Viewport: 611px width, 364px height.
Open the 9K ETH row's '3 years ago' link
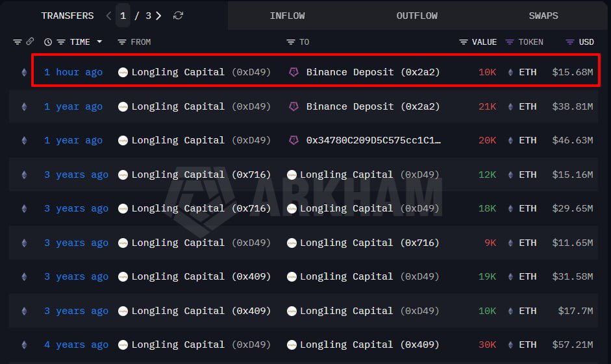[x=76, y=243]
